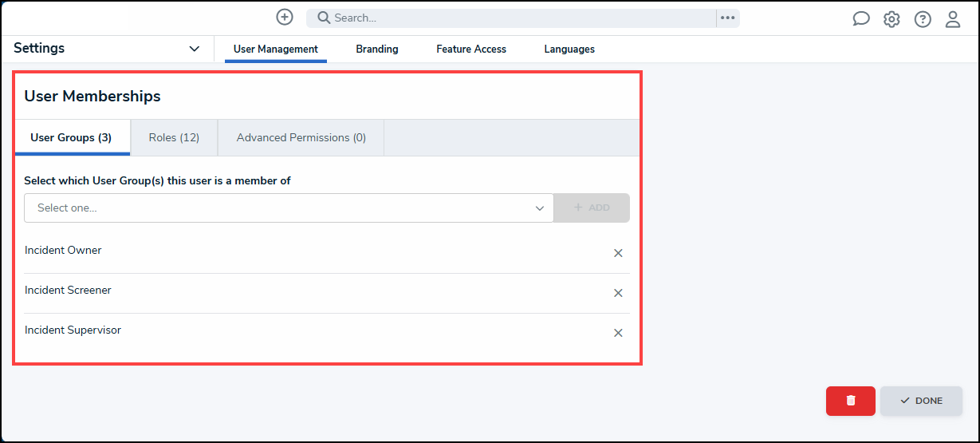Click the red trash delete button
Image resolution: width=980 pixels, height=443 pixels.
(x=851, y=401)
